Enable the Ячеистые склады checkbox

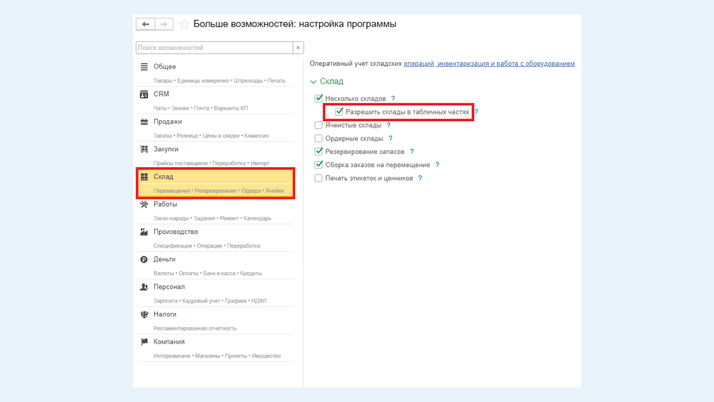point(319,125)
